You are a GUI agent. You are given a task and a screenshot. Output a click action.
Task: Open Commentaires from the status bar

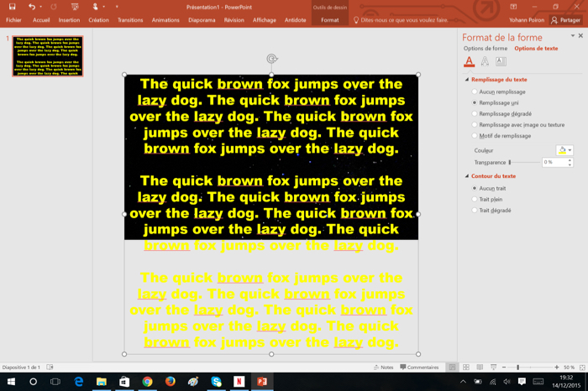click(x=419, y=368)
